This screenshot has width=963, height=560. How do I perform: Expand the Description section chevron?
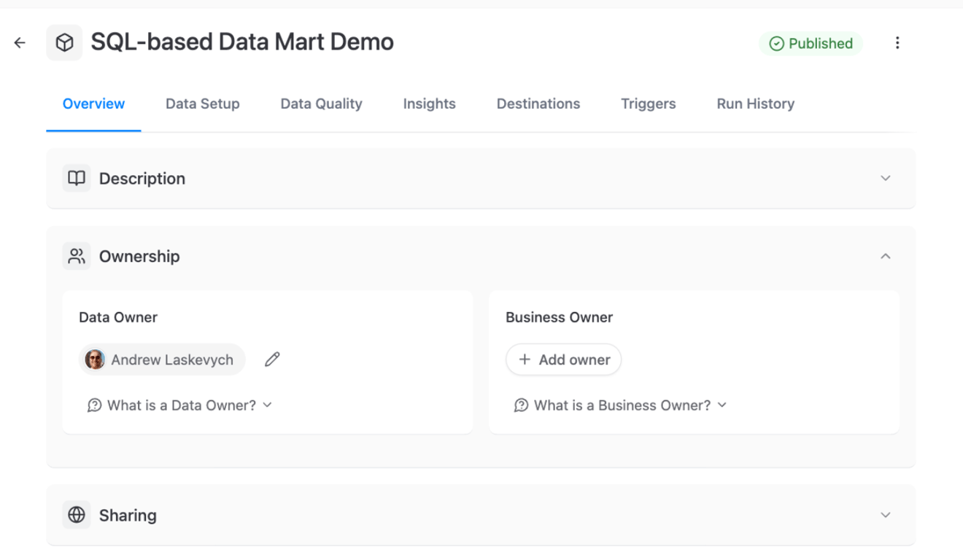[x=885, y=178]
